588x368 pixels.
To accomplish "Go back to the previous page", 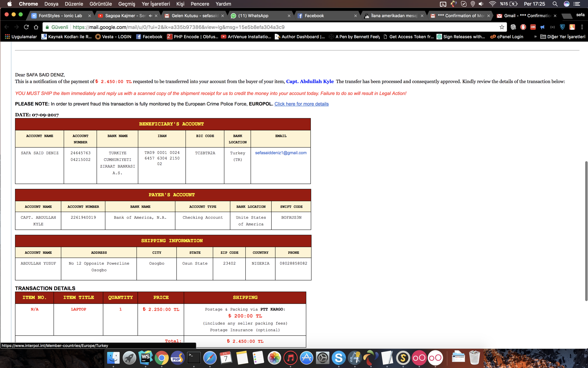I will [7, 27].
